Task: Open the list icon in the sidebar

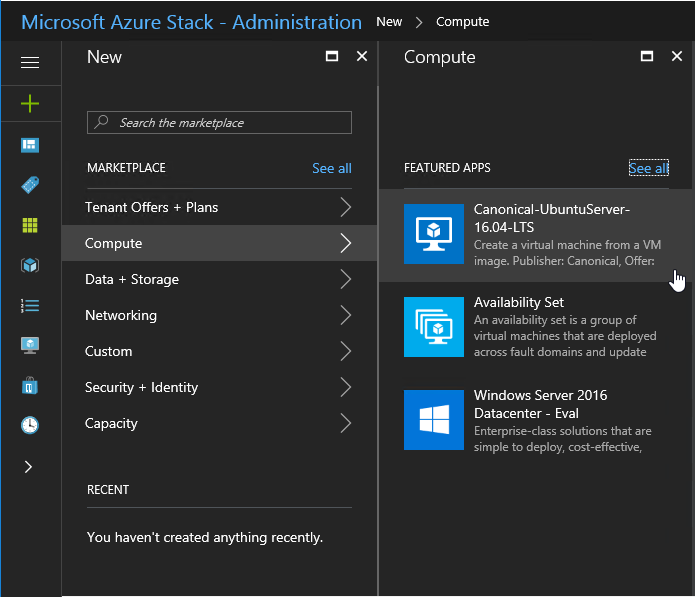Action: [x=30, y=305]
